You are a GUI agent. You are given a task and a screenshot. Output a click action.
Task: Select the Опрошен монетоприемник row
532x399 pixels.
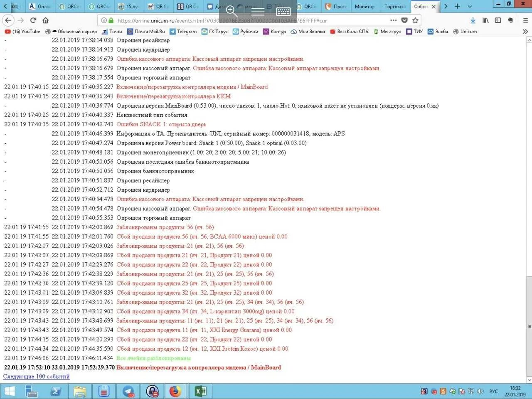(201, 152)
